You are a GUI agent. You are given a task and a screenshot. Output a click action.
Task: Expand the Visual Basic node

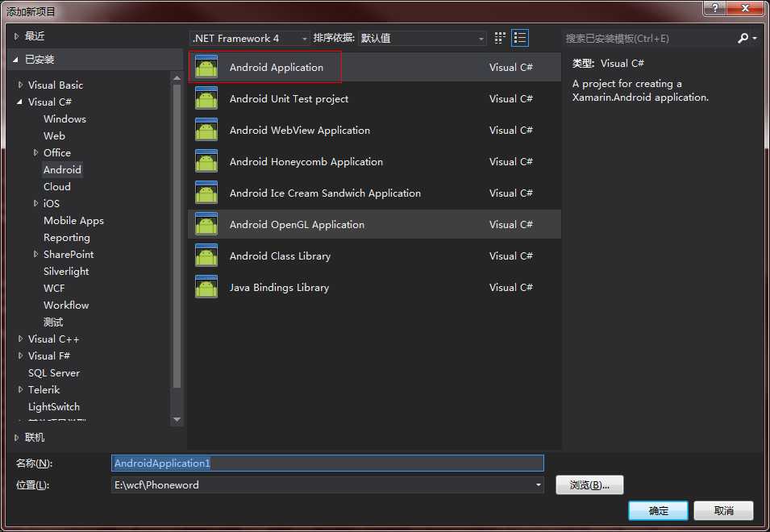click(x=20, y=85)
